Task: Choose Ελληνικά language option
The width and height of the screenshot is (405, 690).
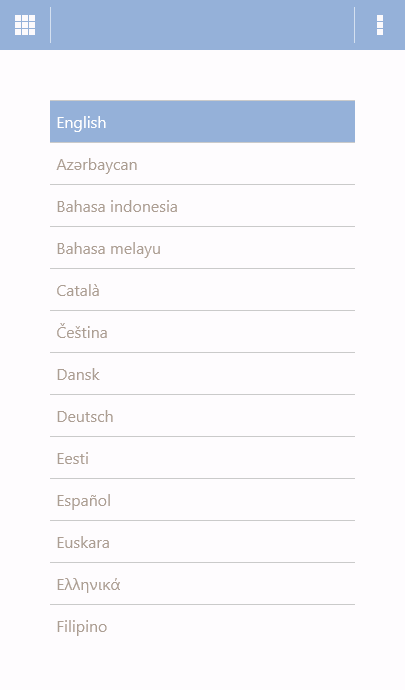Action: click(202, 584)
